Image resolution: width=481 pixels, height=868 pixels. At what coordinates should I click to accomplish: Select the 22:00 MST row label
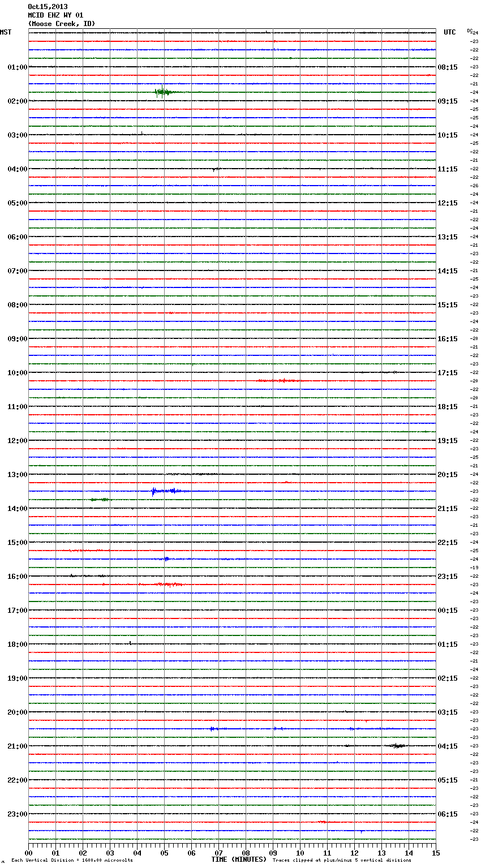pyautogui.click(x=18, y=780)
